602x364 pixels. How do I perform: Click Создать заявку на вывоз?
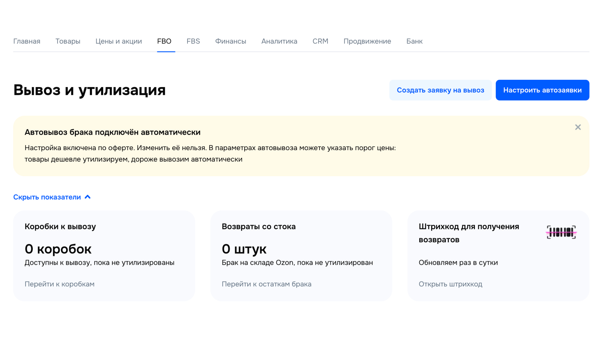441,90
